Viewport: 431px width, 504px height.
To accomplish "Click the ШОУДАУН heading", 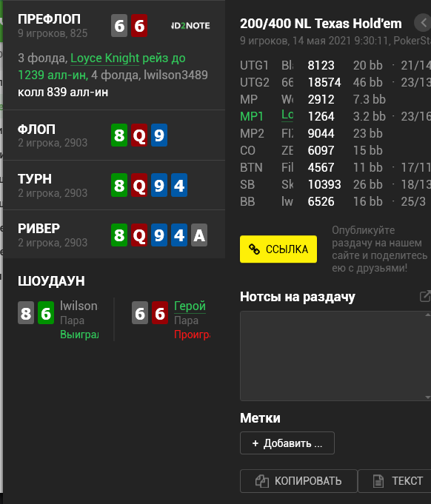I will (51, 281).
